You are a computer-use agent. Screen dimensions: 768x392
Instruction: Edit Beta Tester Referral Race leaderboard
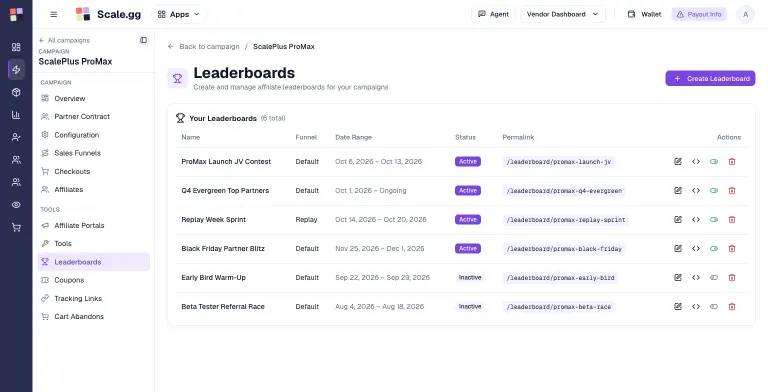678,307
